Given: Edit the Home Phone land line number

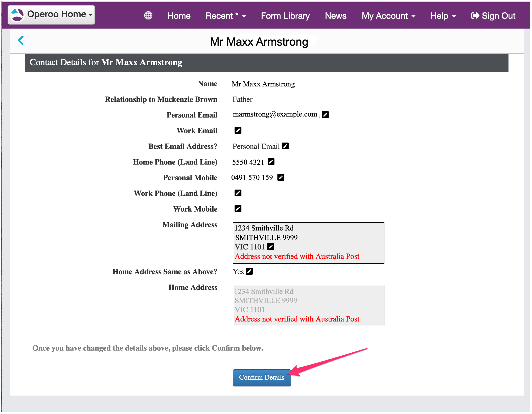Looking at the screenshot, I should (271, 162).
